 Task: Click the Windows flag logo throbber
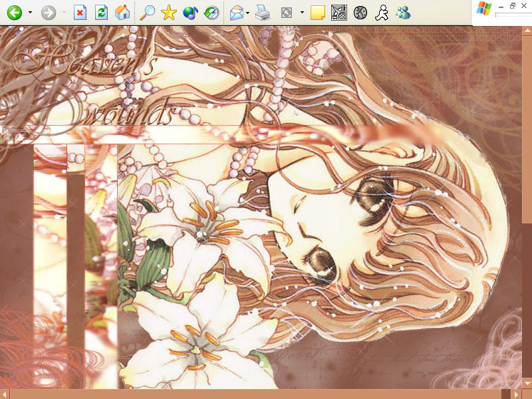tap(484, 8)
